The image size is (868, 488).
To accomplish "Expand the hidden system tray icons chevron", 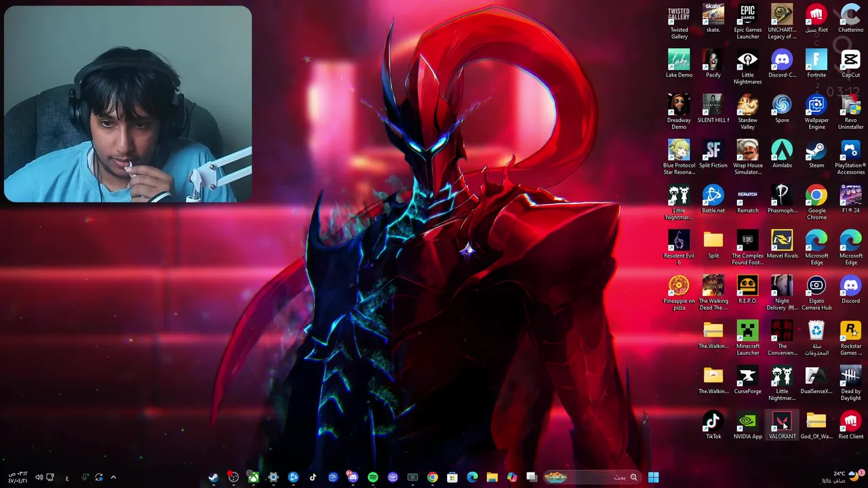I will pos(113,477).
